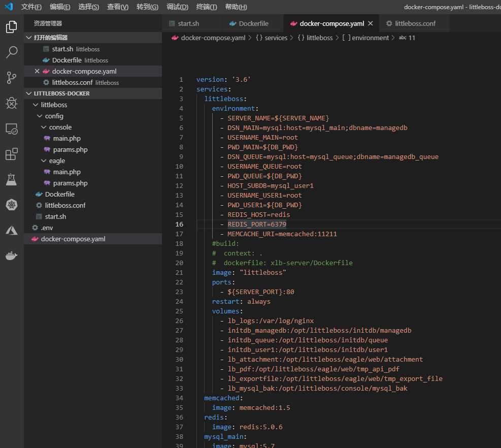The width and height of the screenshot is (501, 448).
Task: Open the 调试(D) menu
Action: [177, 7]
